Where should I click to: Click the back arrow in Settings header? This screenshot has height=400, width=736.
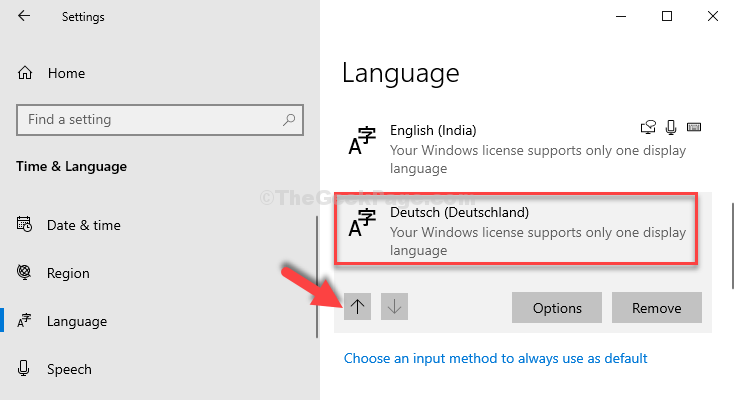[24, 16]
